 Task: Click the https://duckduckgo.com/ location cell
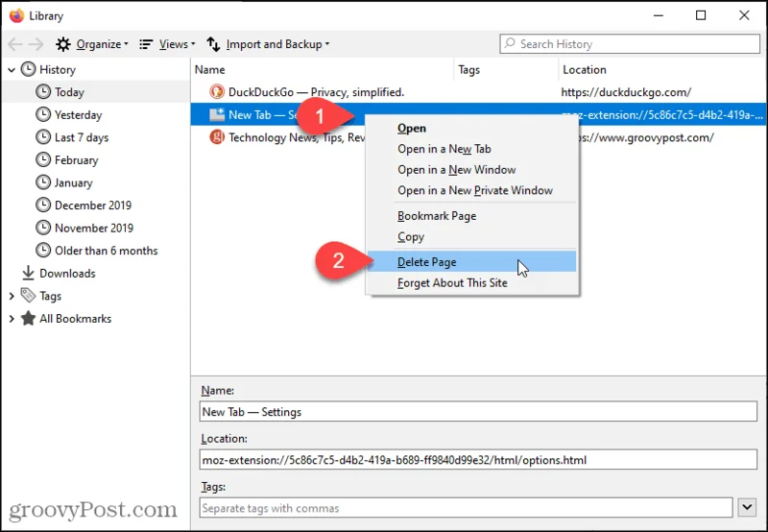pyautogui.click(x=626, y=92)
